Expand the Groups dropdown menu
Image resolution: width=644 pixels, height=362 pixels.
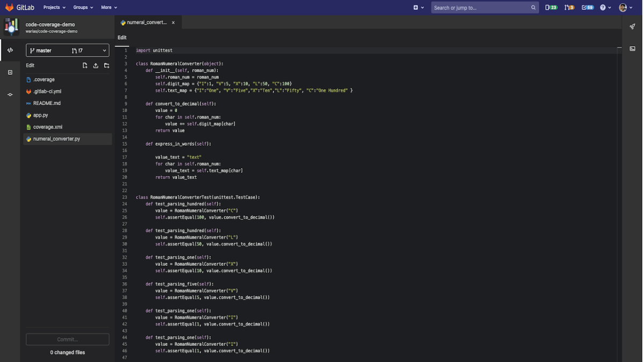(83, 8)
